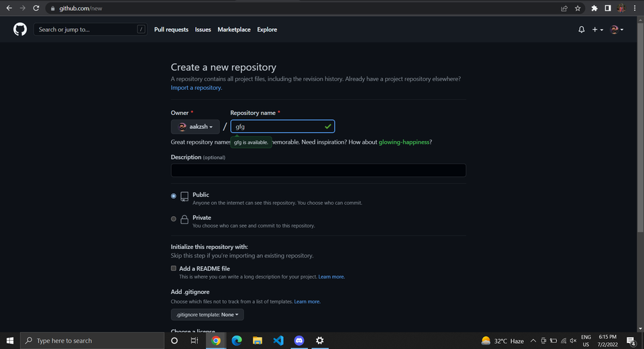This screenshot has height=349, width=644.
Task: Use the glowing-happiness name suggestion
Action: [404, 142]
